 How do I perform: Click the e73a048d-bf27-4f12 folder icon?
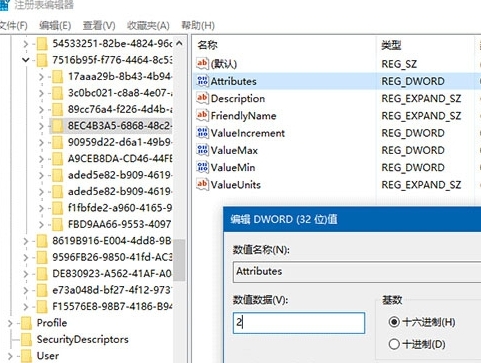[x=42, y=290]
